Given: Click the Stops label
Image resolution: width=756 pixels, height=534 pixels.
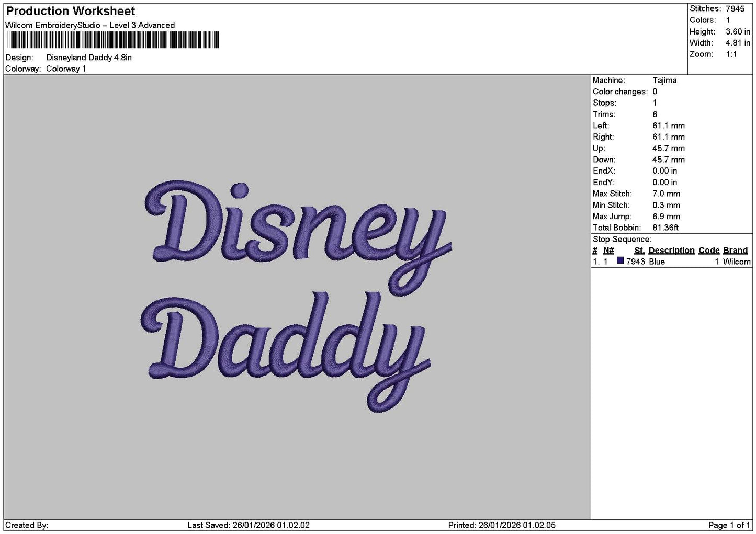Looking at the screenshot, I should pyautogui.click(x=604, y=103).
